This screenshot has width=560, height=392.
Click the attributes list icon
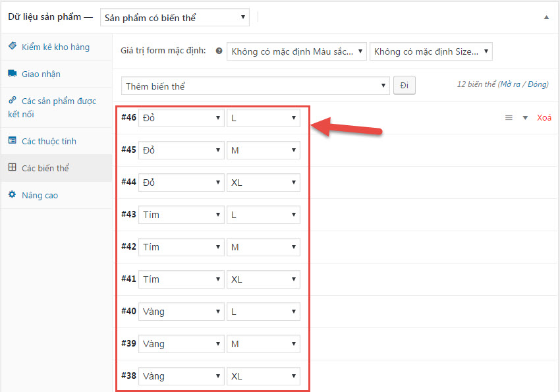[12, 140]
